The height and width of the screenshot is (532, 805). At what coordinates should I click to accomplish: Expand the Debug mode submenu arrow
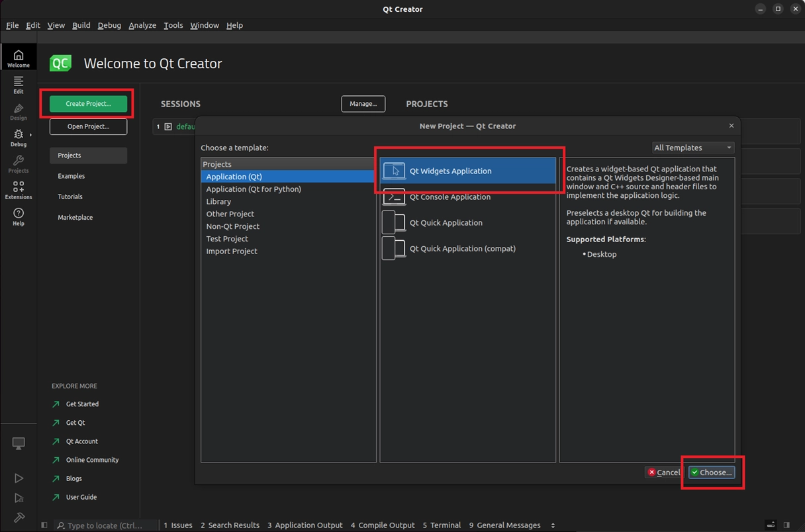30,135
